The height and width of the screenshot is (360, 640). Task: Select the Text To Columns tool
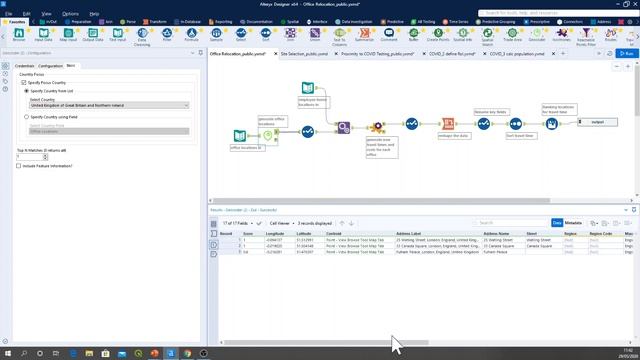pos(340,36)
